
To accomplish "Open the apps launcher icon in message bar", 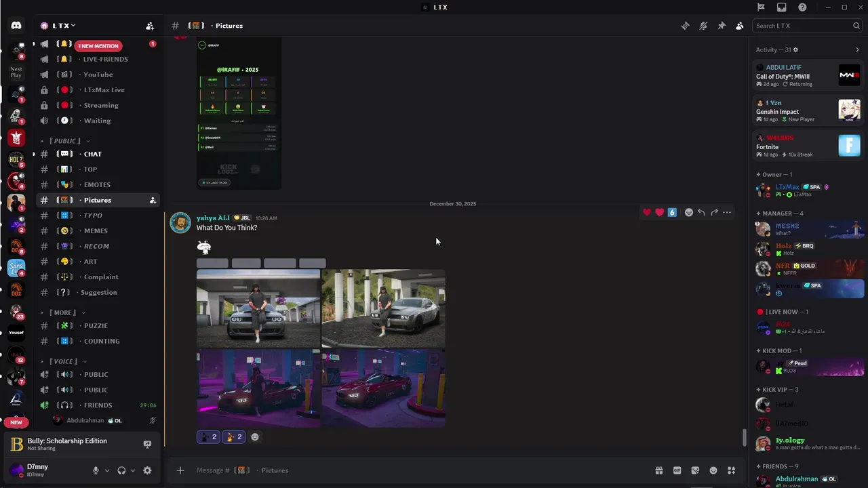I will point(732,470).
